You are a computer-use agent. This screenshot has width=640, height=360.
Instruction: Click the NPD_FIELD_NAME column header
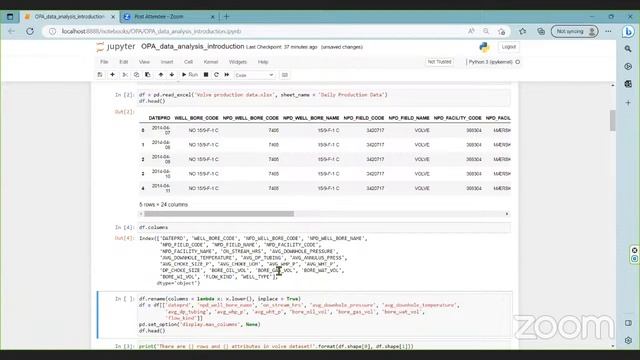coord(409,118)
